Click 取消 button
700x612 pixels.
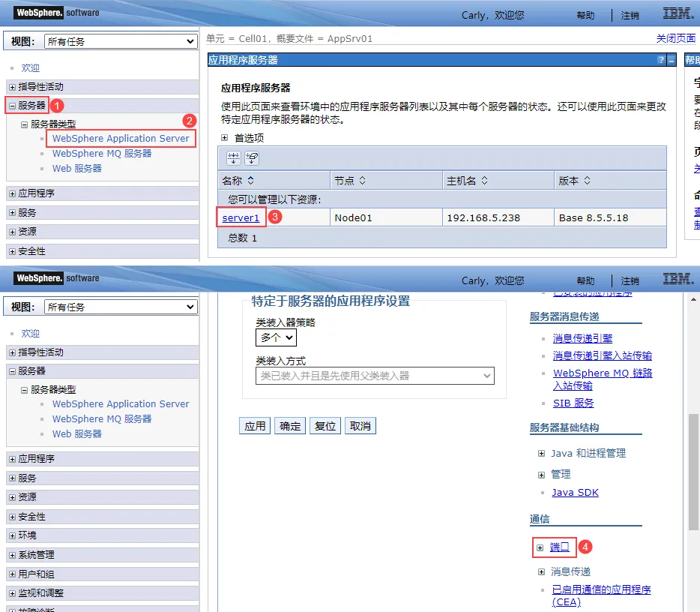pyautogui.click(x=360, y=426)
